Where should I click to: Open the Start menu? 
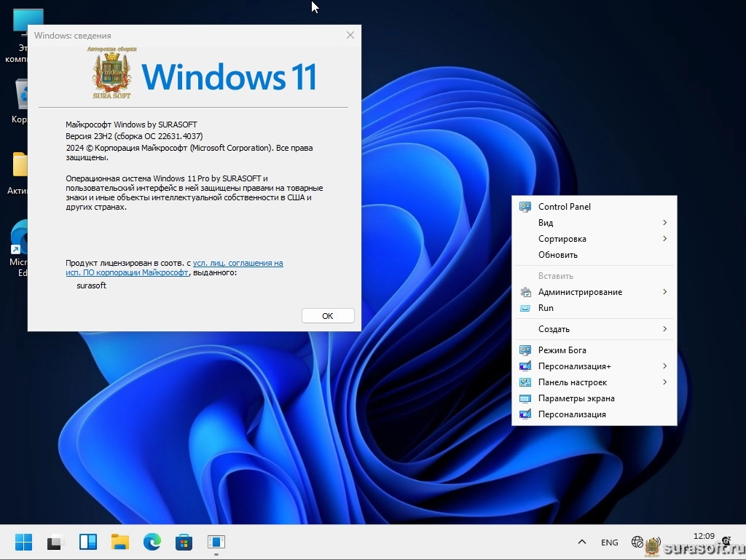(23, 542)
